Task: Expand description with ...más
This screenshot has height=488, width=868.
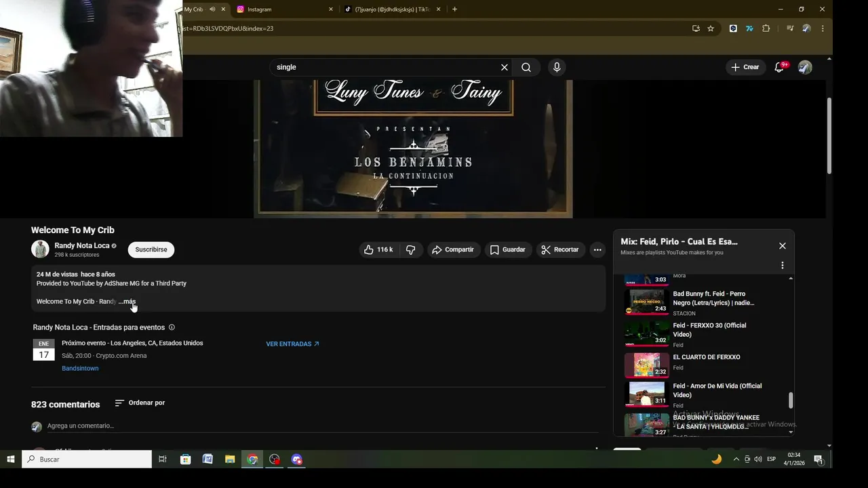Action: (127, 302)
